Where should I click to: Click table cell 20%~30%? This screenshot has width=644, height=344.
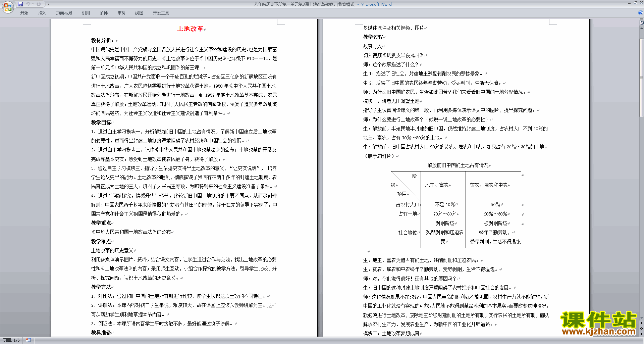(495, 214)
